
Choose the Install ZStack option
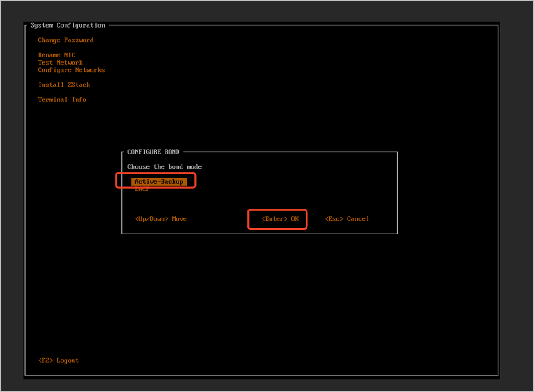(x=64, y=85)
